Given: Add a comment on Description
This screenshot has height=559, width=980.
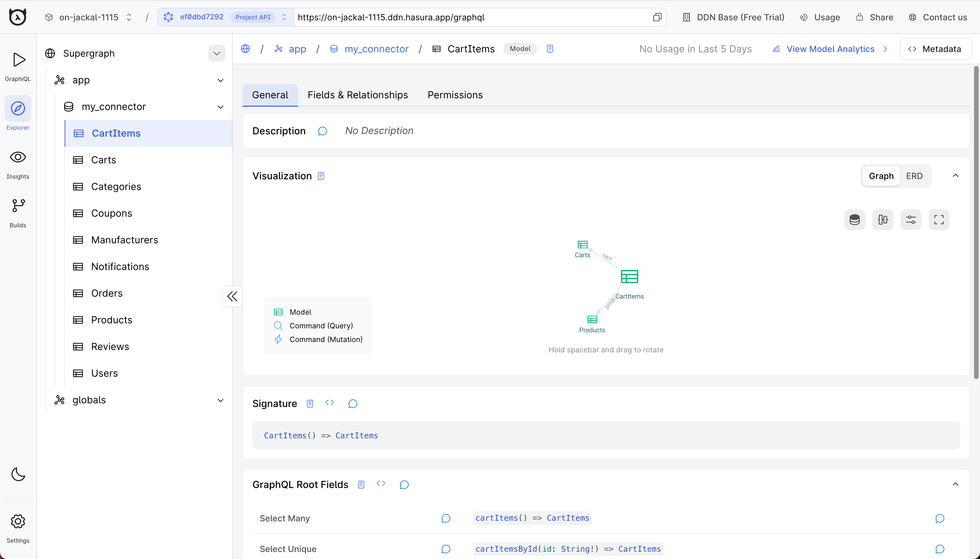Looking at the screenshot, I should 322,131.
